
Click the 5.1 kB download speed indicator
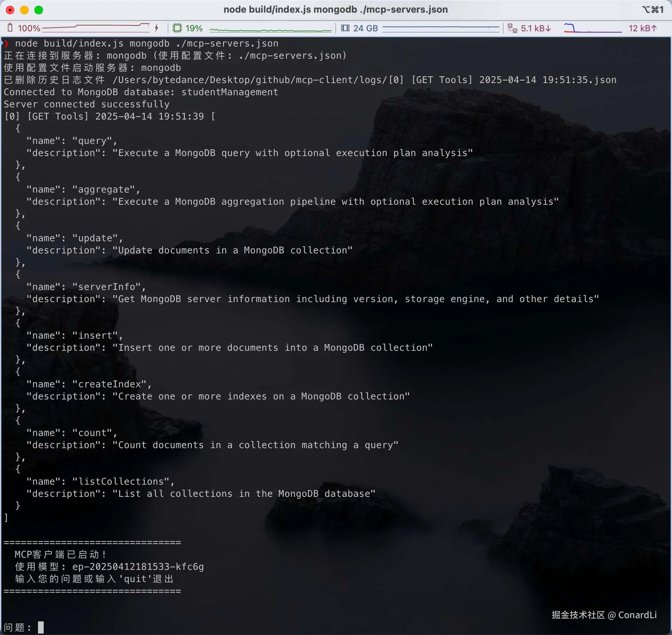tap(536, 28)
